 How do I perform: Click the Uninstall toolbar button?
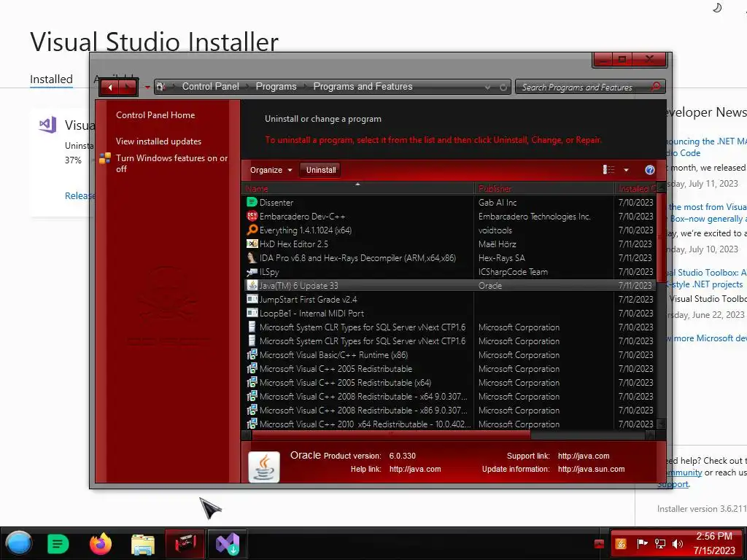pyautogui.click(x=321, y=170)
